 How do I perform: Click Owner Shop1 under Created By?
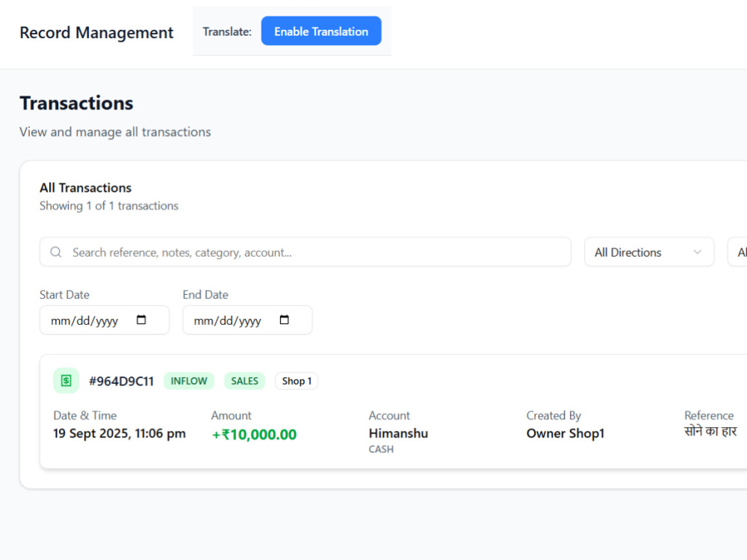(565, 433)
